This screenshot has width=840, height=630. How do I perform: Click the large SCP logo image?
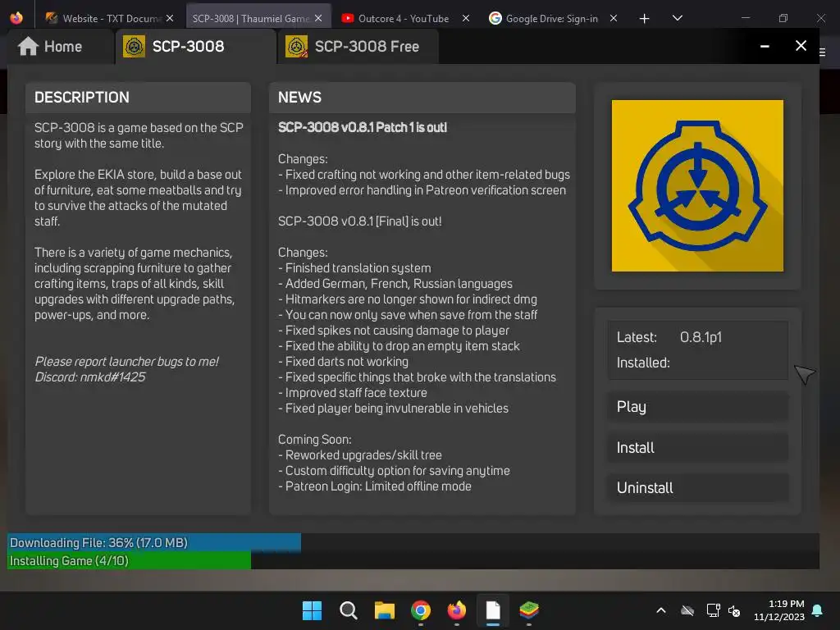click(697, 185)
